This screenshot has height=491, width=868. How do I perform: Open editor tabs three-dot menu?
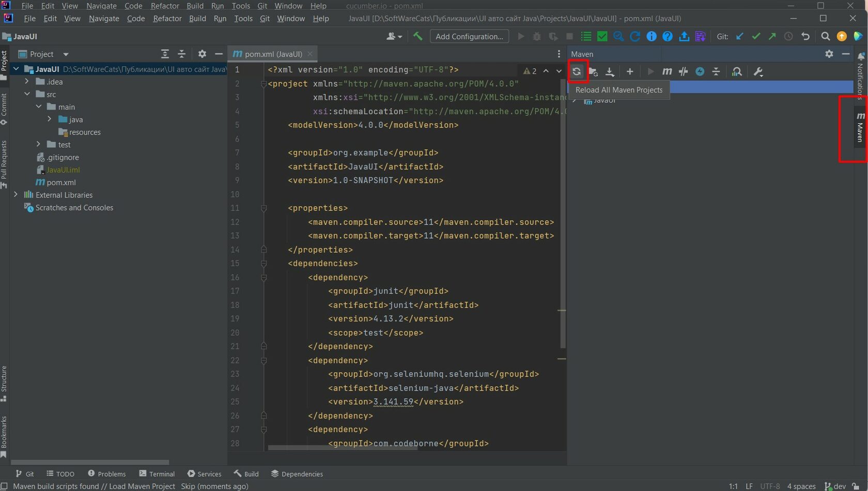tap(559, 54)
